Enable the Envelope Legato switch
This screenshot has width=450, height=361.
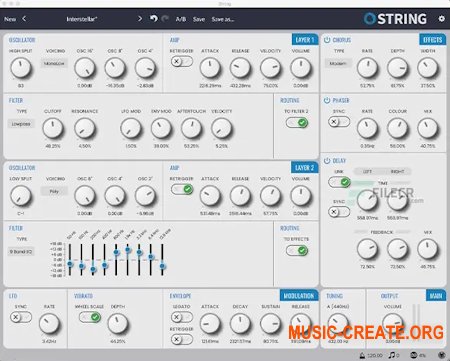point(182,317)
